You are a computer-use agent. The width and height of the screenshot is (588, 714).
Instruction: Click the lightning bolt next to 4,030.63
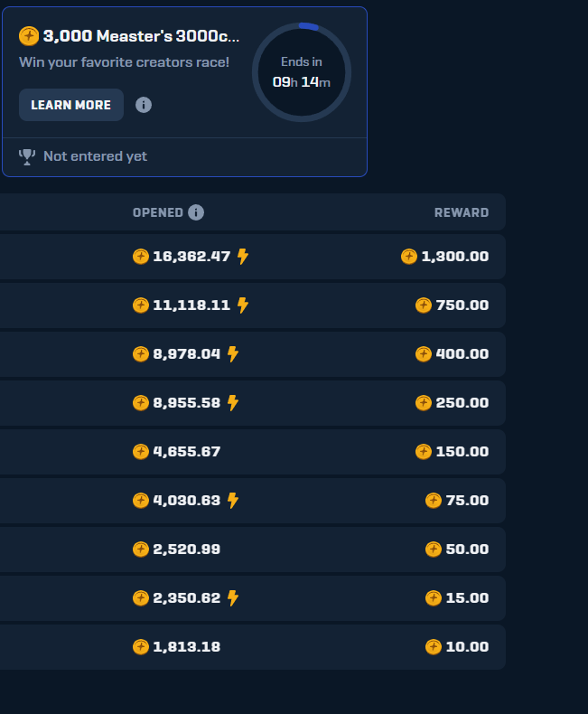coord(233,500)
